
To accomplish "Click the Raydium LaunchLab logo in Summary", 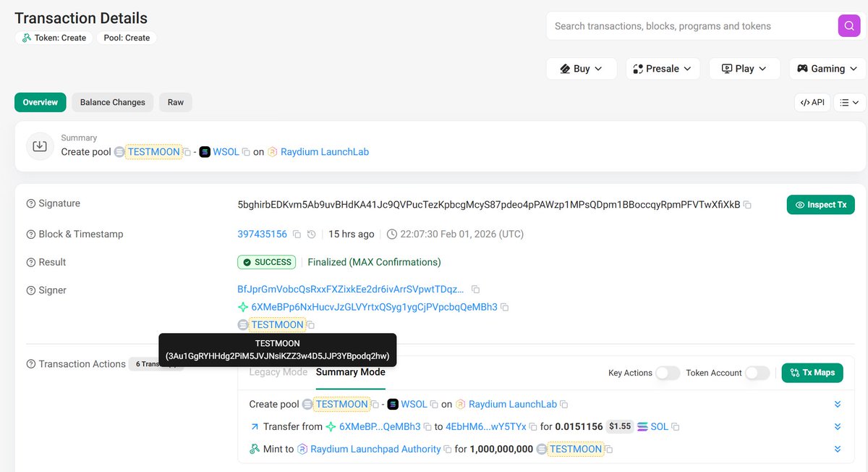I will pyautogui.click(x=273, y=152).
